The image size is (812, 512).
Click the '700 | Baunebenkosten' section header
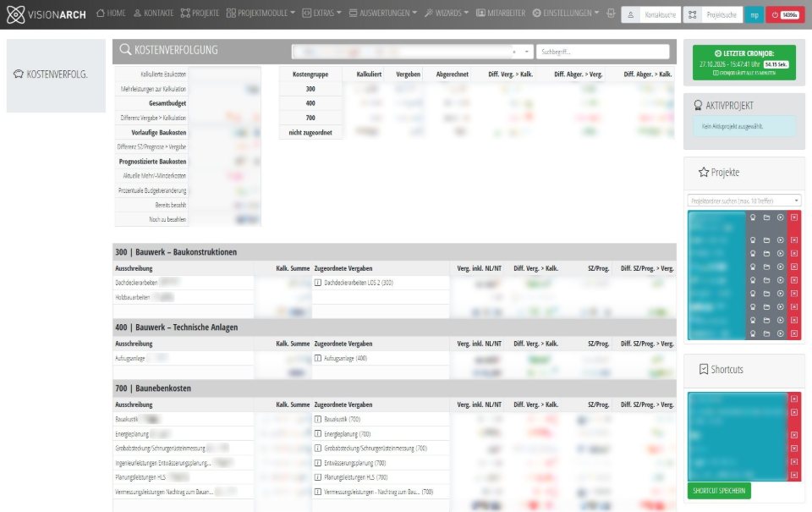point(394,388)
